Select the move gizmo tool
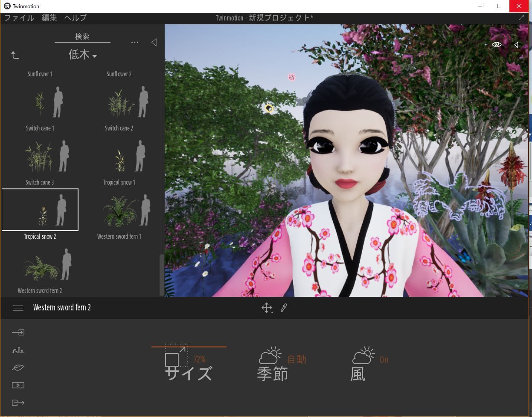Viewport: 532px width, 417px height. point(267,308)
